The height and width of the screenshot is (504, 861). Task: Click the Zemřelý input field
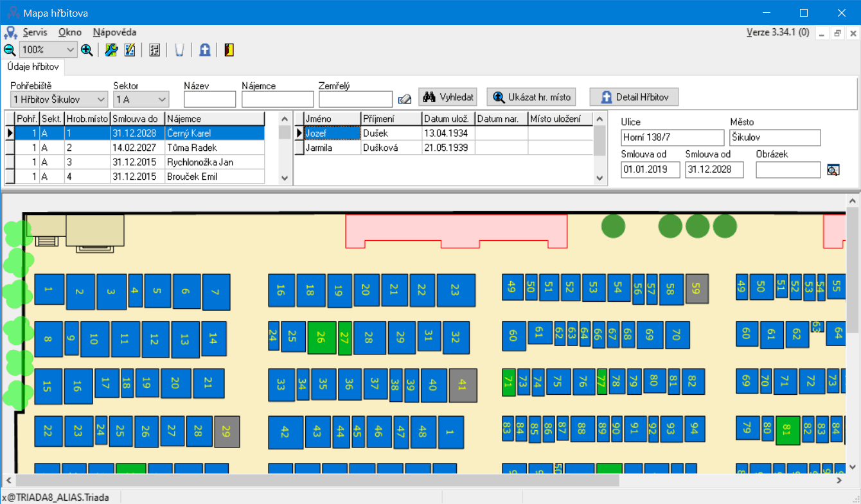tap(355, 100)
